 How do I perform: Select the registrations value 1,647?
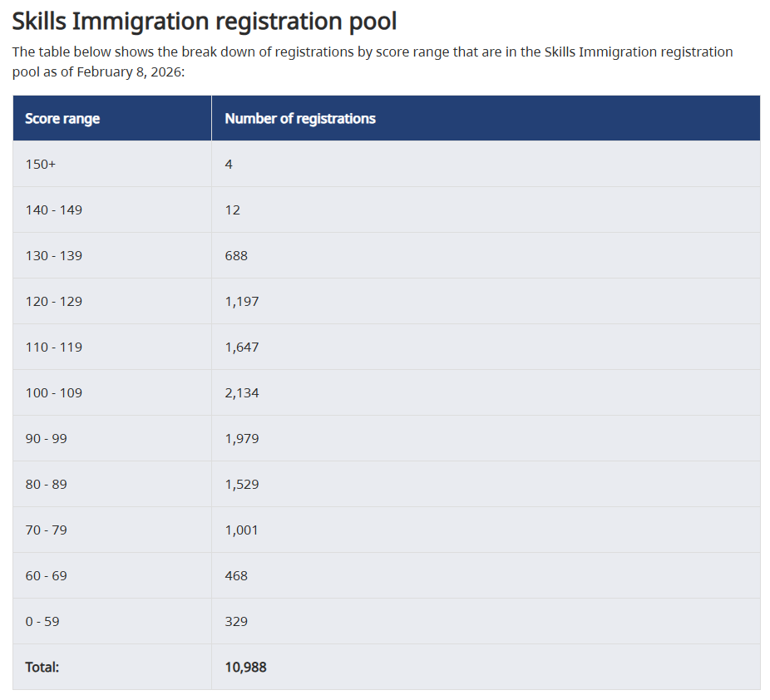coord(242,347)
